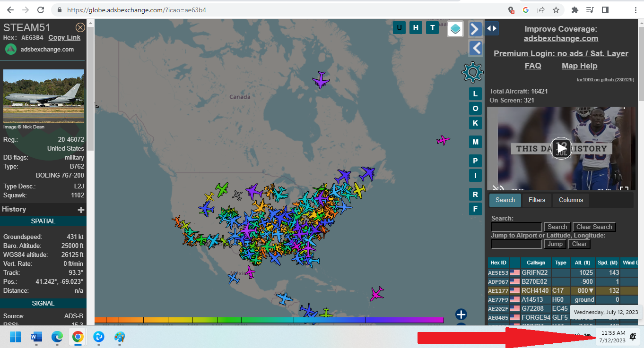The height and width of the screenshot is (348, 644).
Task: Select the A14513 H60 row
Action: (563, 299)
